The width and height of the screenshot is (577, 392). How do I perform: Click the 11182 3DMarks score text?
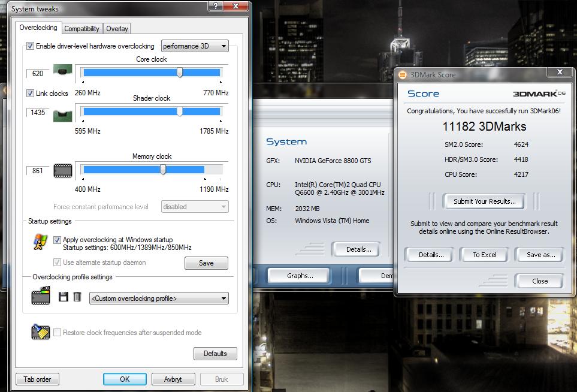tap(484, 126)
